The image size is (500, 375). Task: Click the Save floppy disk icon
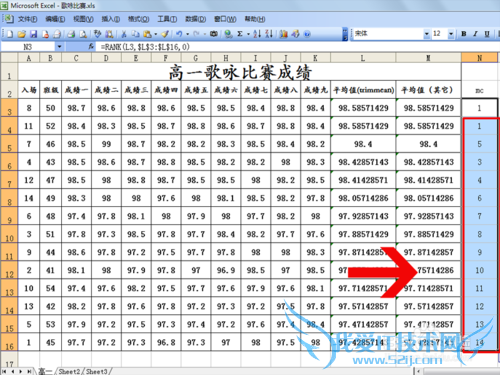tap(33, 34)
